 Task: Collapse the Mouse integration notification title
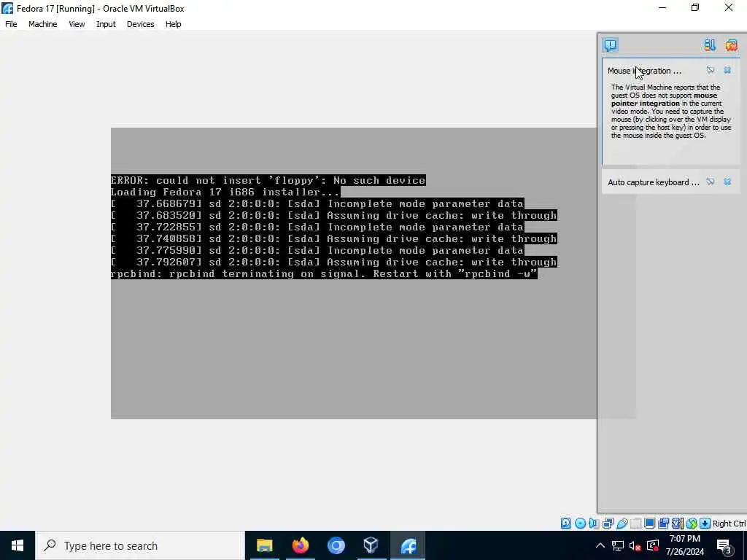644,71
